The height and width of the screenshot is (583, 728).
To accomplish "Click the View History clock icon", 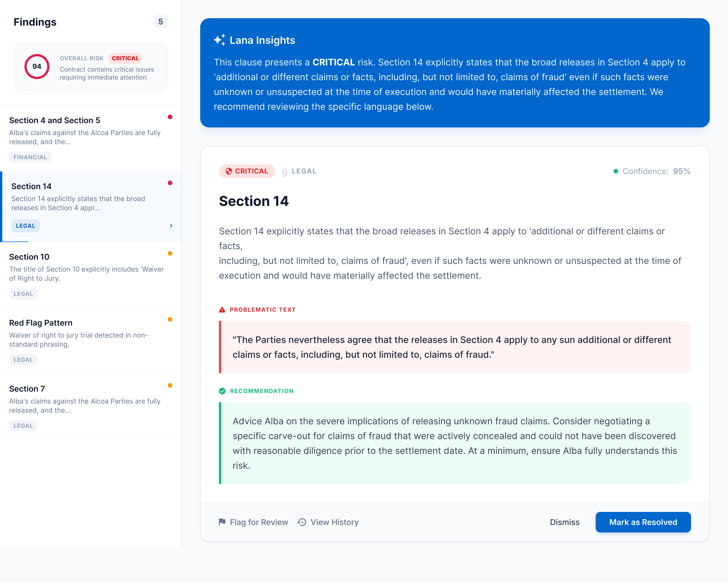I will 302,522.
